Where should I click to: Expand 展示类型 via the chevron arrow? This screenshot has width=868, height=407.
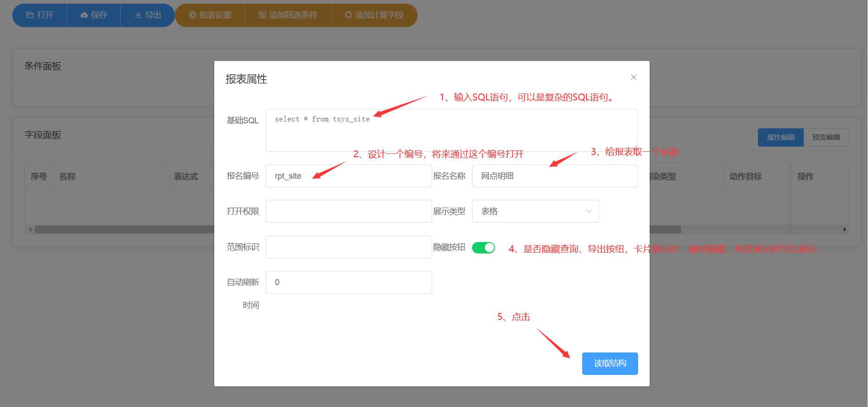tap(589, 211)
